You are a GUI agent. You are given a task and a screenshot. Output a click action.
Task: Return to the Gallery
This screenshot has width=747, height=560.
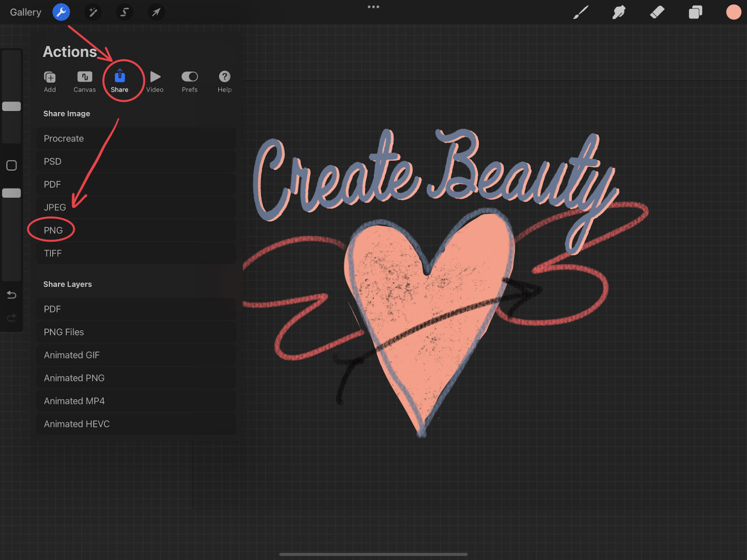point(25,12)
